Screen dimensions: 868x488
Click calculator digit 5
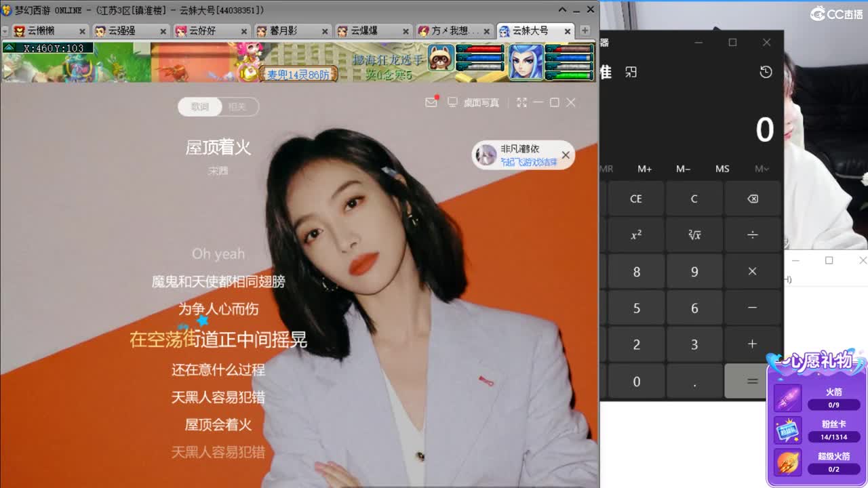point(636,308)
